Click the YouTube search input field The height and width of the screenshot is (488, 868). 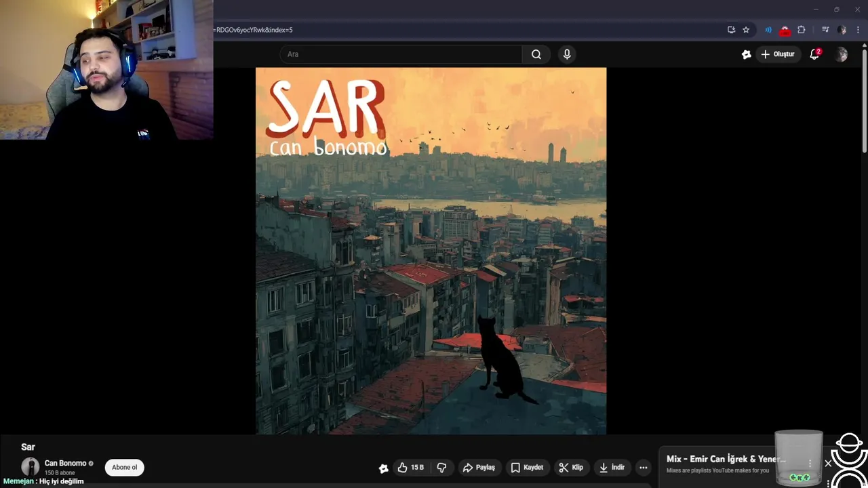401,54
